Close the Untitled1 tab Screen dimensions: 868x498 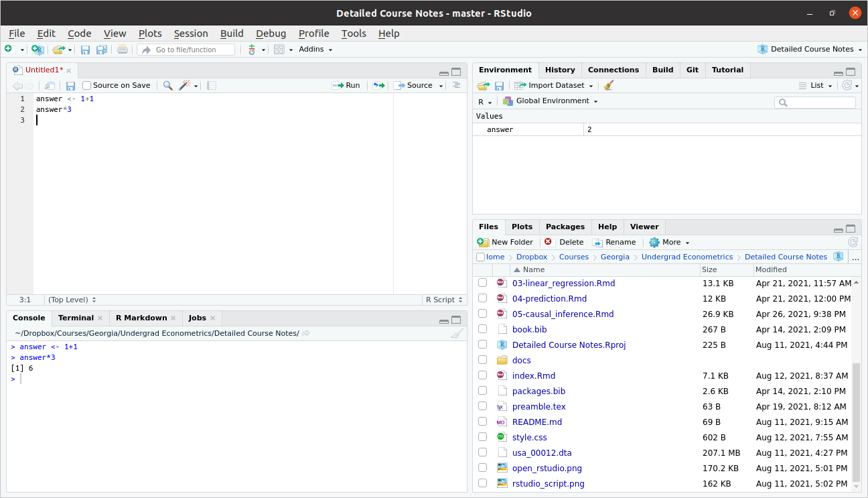(68, 70)
